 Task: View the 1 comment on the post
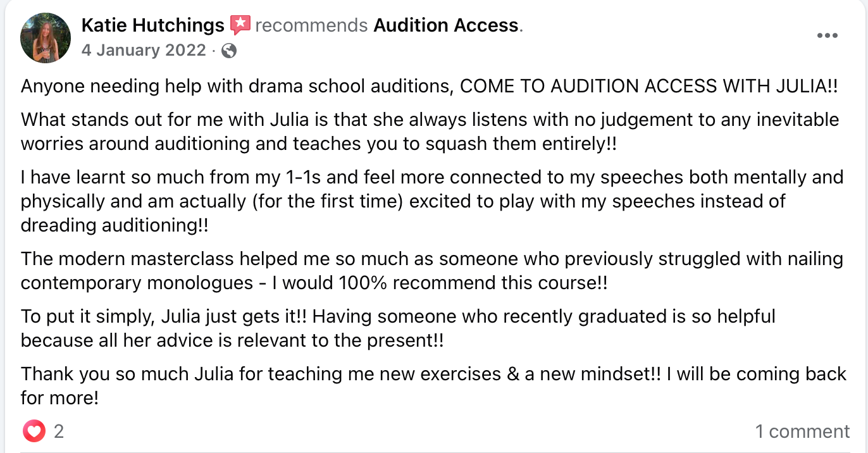[802, 431]
